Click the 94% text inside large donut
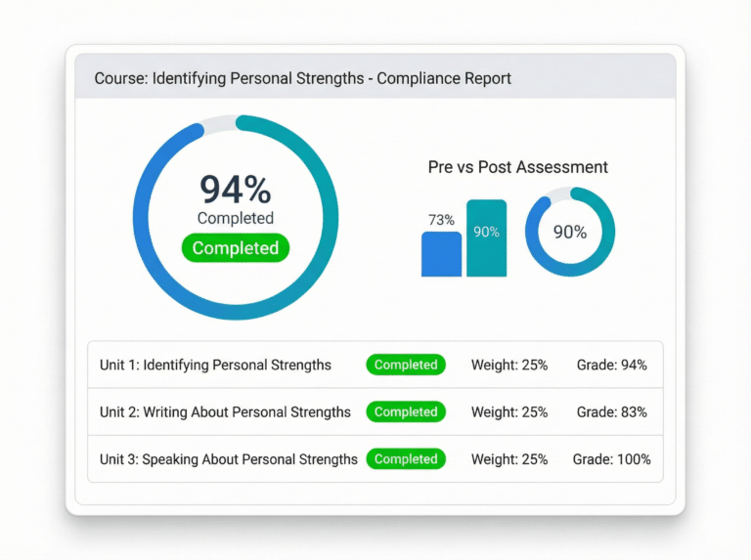 pyautogui.click(x=235, y=189)
